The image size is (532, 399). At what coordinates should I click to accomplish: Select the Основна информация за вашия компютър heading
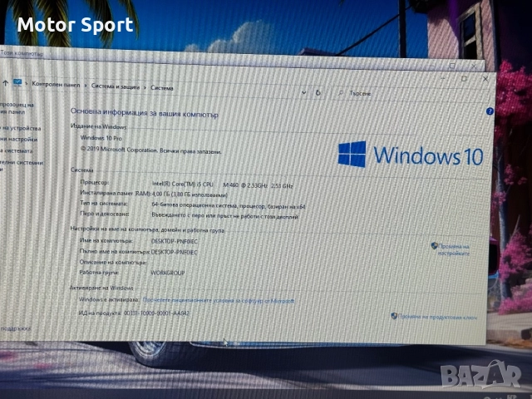[x=145, y=113]
